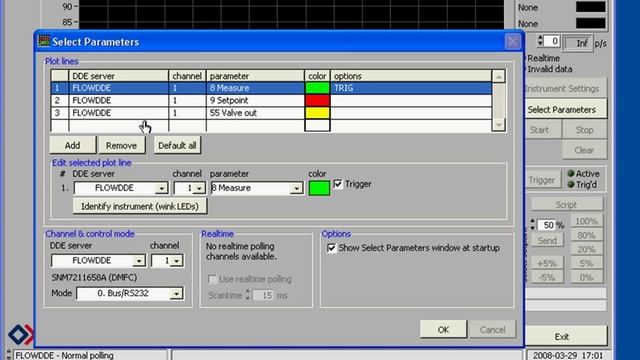
Task: Click Identify instrument (wink LEDs) button
Action: click(x=140, y=206)
